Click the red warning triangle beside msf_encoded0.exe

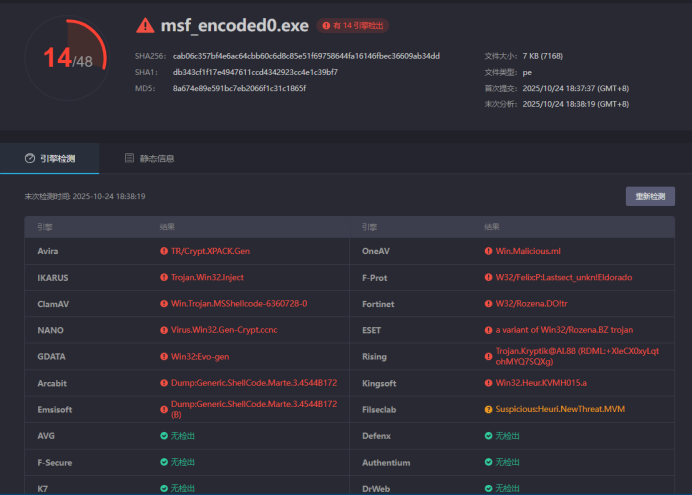click(145, 26)
